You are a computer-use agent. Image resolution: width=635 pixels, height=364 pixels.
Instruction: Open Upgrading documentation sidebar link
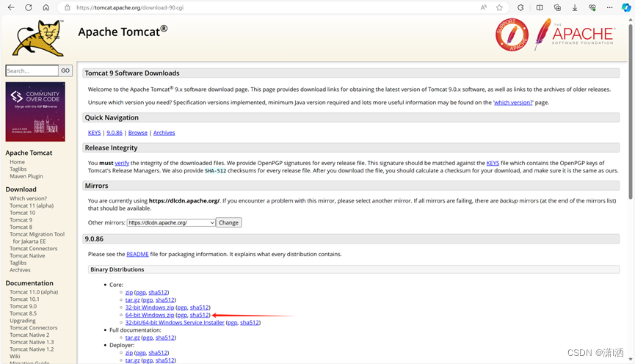coord(23,321)
